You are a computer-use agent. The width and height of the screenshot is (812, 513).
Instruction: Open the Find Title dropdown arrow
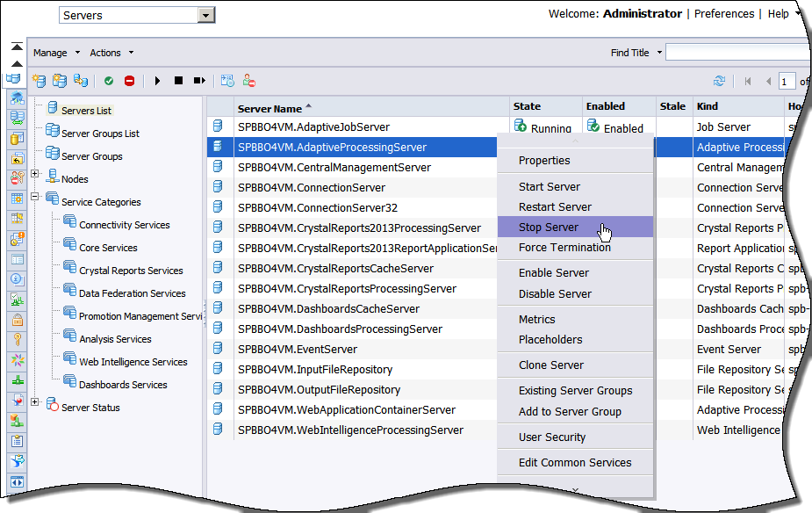tap(659, 53)
